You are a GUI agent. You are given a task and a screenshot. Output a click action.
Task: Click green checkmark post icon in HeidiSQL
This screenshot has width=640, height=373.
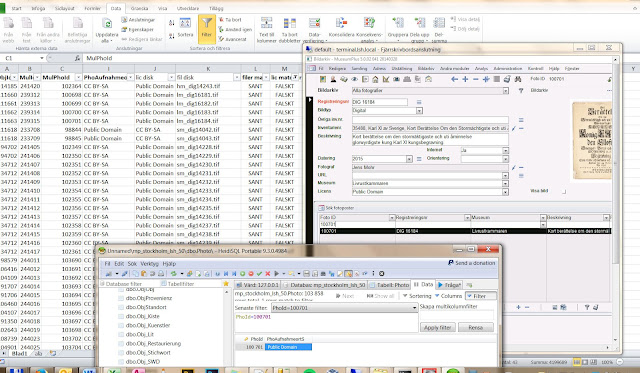pyautogui.click(x=259, y=274)
